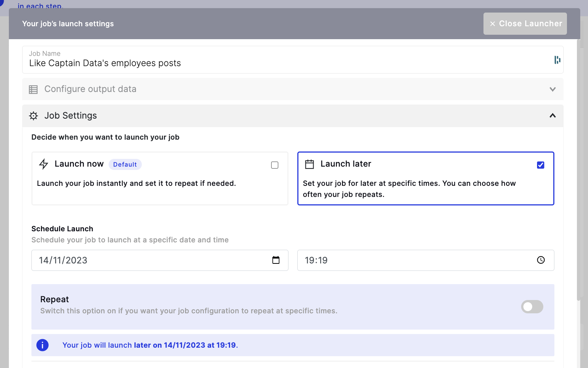
Task: Expand the Configure output data section
Action: tap(293, 89)
